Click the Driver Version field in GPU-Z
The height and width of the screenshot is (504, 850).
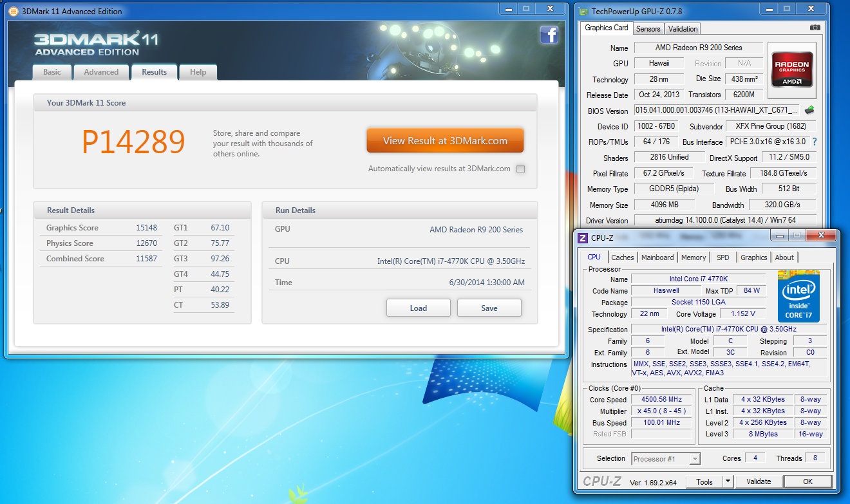click(725, 220)
